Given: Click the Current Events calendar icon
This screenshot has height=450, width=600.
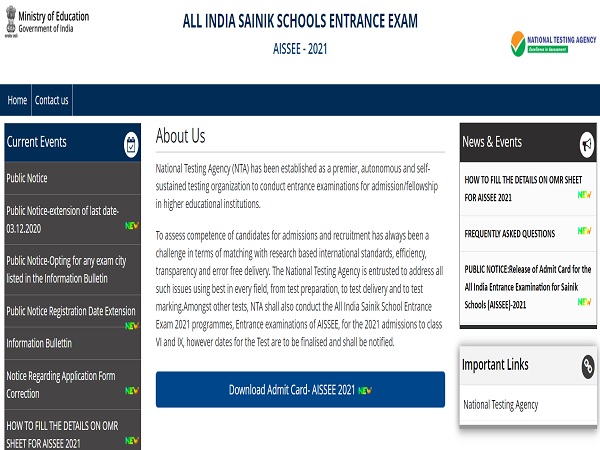Looking at the screenshot, I should [x=131, y=144].
